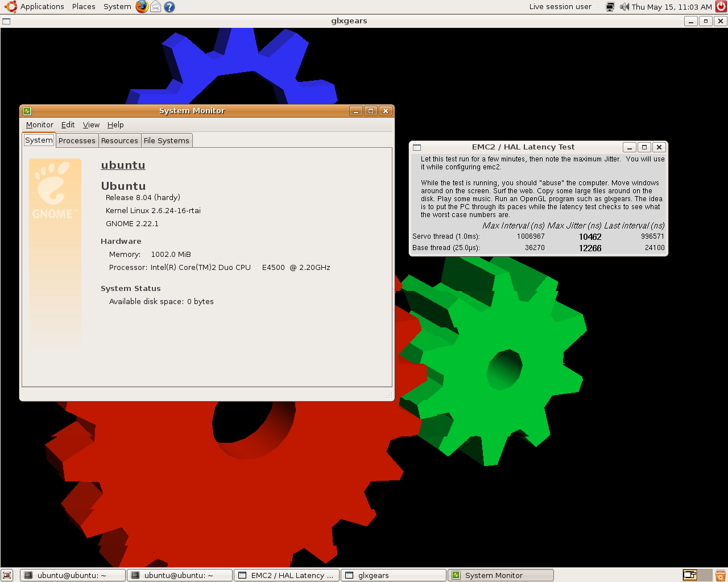This screenshot has height=582, width=728.
Task: Minimize the glxgears window
Action: tap(691, 21)
